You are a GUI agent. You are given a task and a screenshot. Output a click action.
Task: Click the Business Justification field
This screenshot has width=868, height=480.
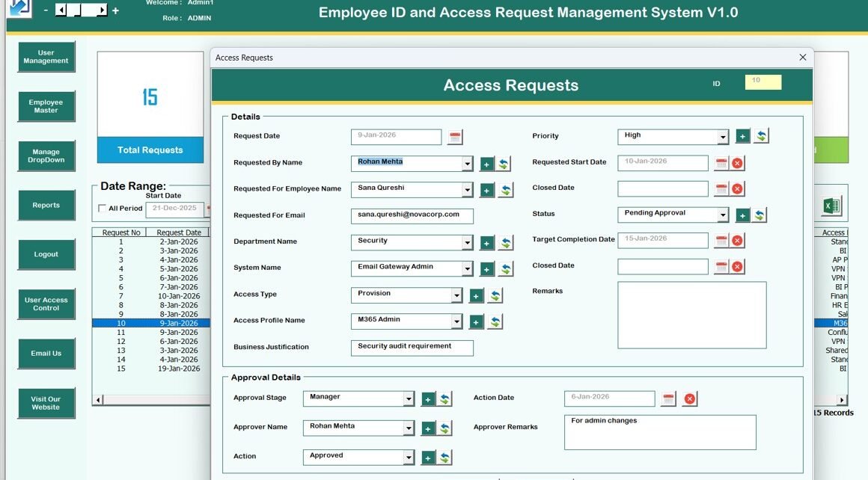412,348
